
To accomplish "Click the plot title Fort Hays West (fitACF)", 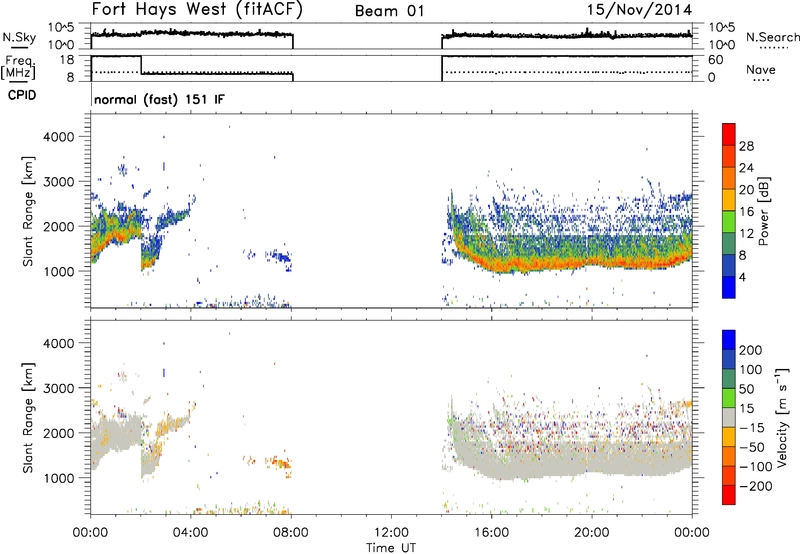I will [197, 10].
